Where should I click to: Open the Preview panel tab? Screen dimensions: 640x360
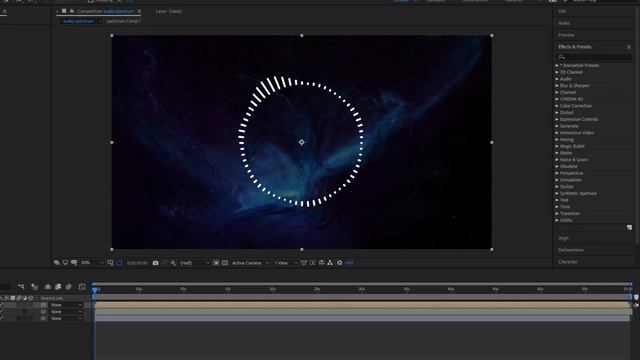[566, 35]
